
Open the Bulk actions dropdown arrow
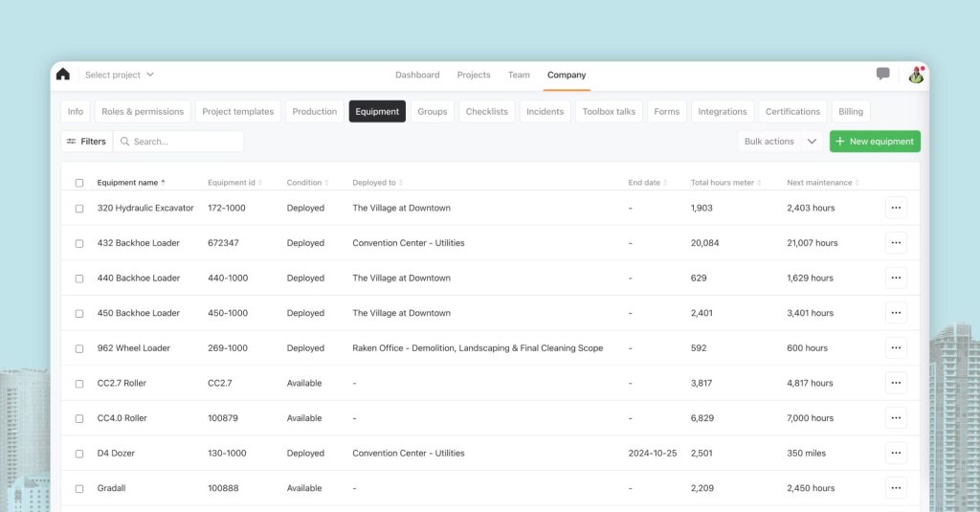(812, 142)
